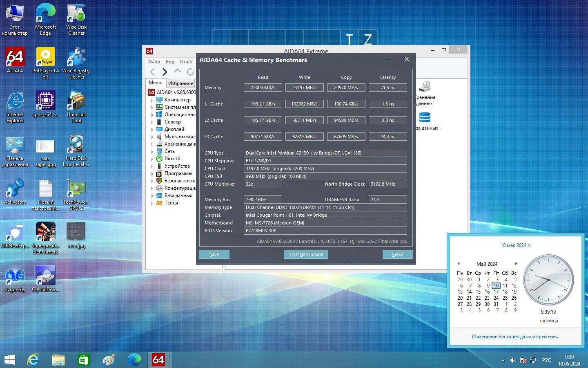Open Изменение настроек даты и времени link
The image size is (588, 368).
(x=516, y=337)
